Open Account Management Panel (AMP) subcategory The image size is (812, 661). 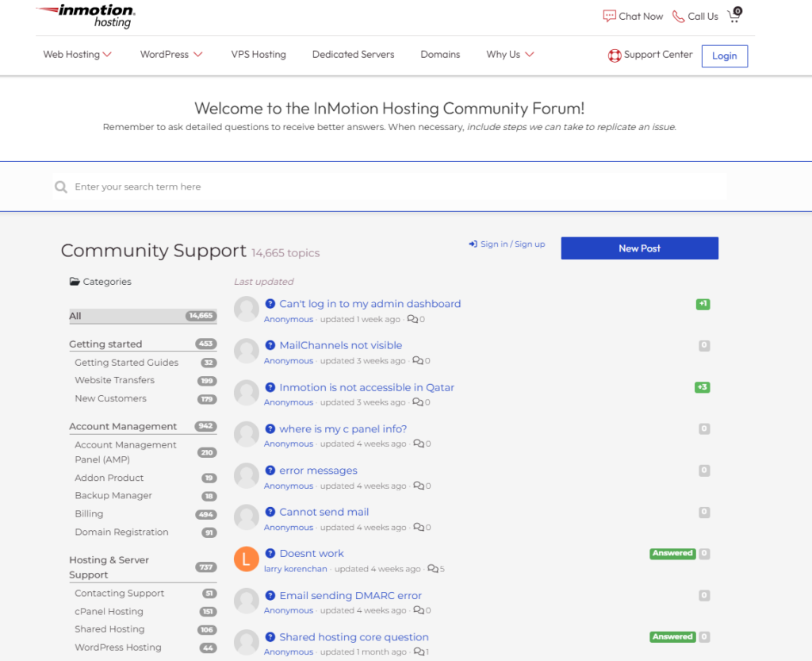click(126, 452)
